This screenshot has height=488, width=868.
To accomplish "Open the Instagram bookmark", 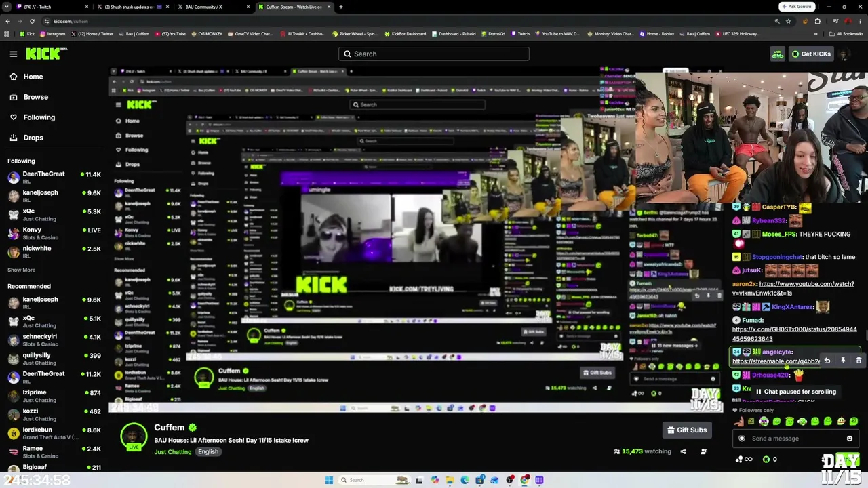I will tap(52, 33).
